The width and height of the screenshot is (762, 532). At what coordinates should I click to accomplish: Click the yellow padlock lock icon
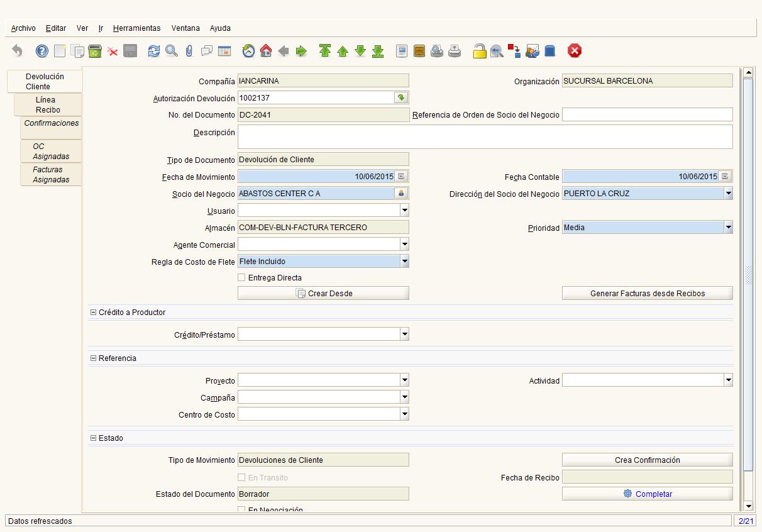(x=480, y=51)
